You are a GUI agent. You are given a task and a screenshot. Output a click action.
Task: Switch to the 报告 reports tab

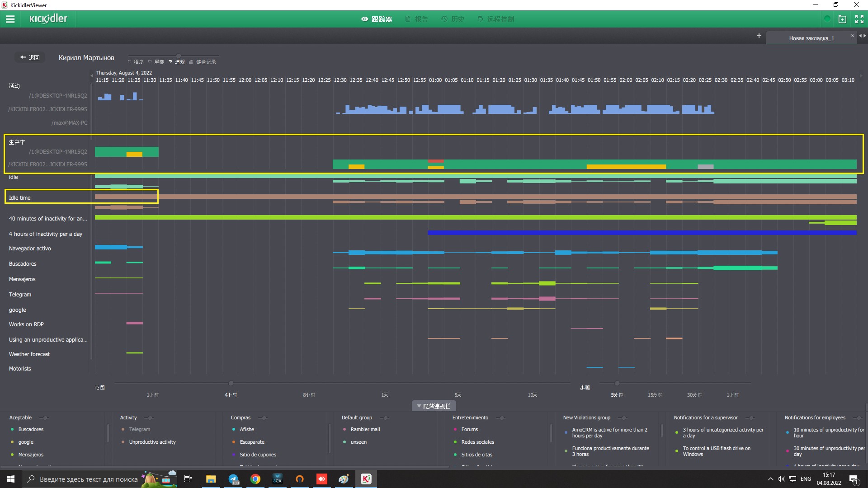416,19
